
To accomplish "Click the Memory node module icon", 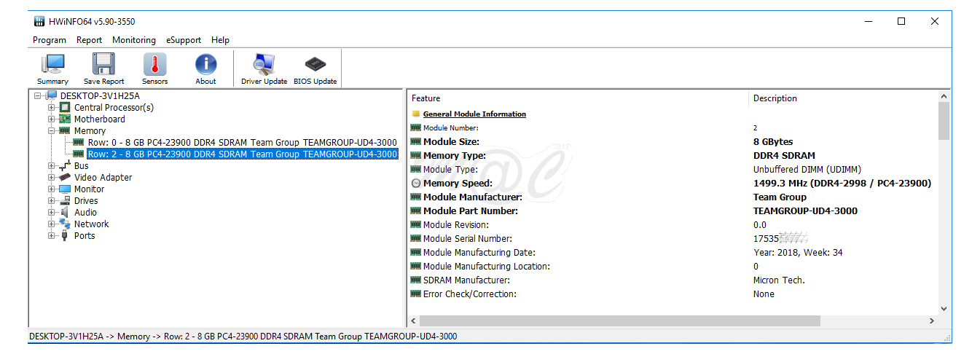I will pyautogui.click(x=65, y=130).
